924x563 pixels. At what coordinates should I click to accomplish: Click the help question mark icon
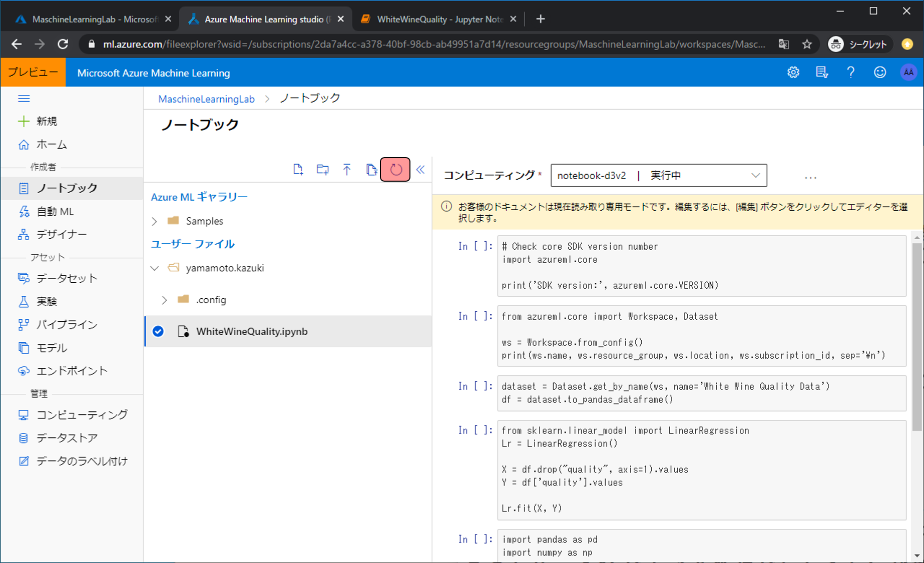point(850,73)
